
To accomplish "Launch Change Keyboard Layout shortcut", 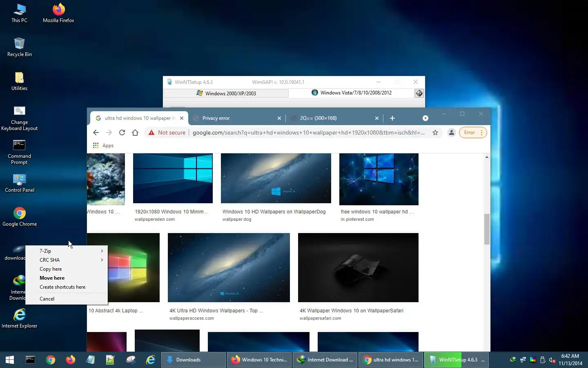I will (x=19, y=118).
